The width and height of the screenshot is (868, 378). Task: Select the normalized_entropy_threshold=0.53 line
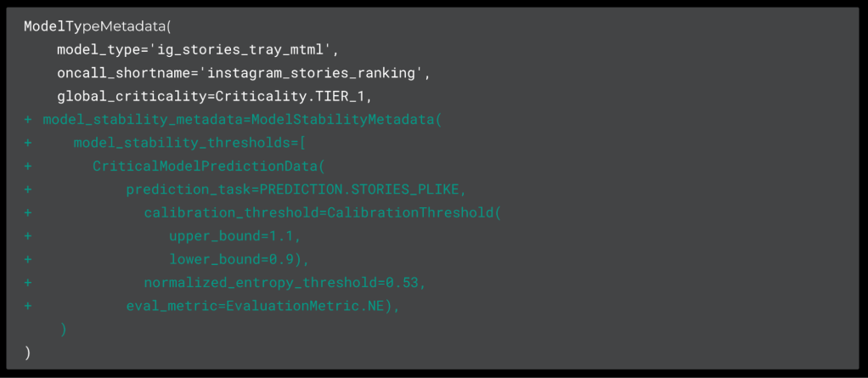[x=285, y=283]
